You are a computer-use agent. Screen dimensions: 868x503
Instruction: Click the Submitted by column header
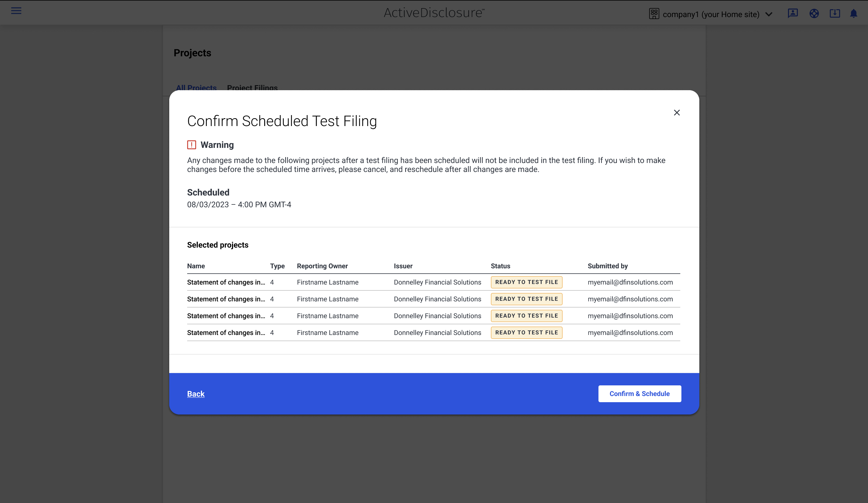pyautogui.click(x=607, y=266)
